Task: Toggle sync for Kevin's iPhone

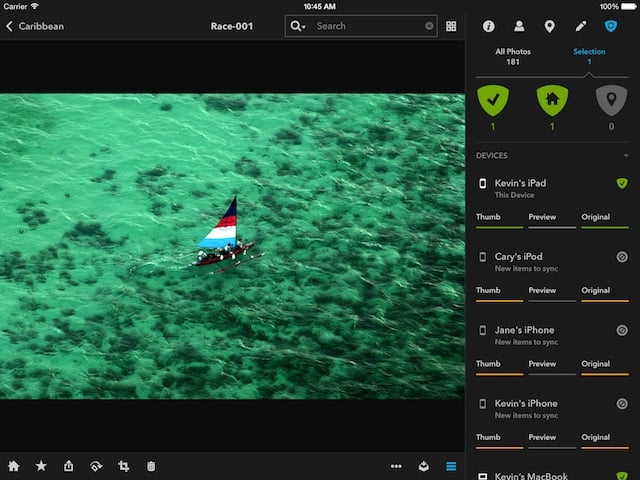Action: pos(622,404)
